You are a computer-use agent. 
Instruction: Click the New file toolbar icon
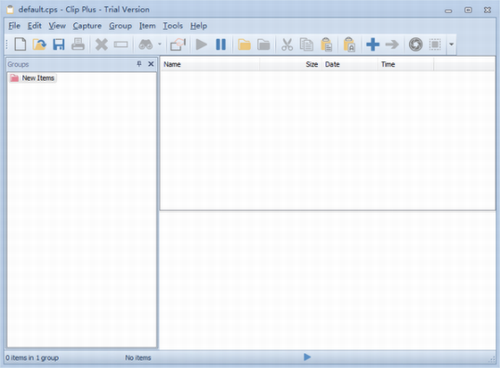click(20, 44)
